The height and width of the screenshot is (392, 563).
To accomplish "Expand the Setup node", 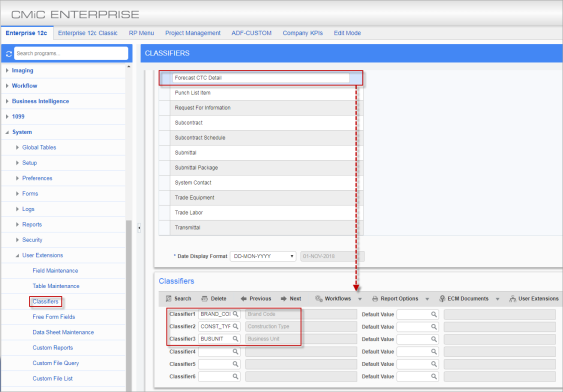I will 17,163.
